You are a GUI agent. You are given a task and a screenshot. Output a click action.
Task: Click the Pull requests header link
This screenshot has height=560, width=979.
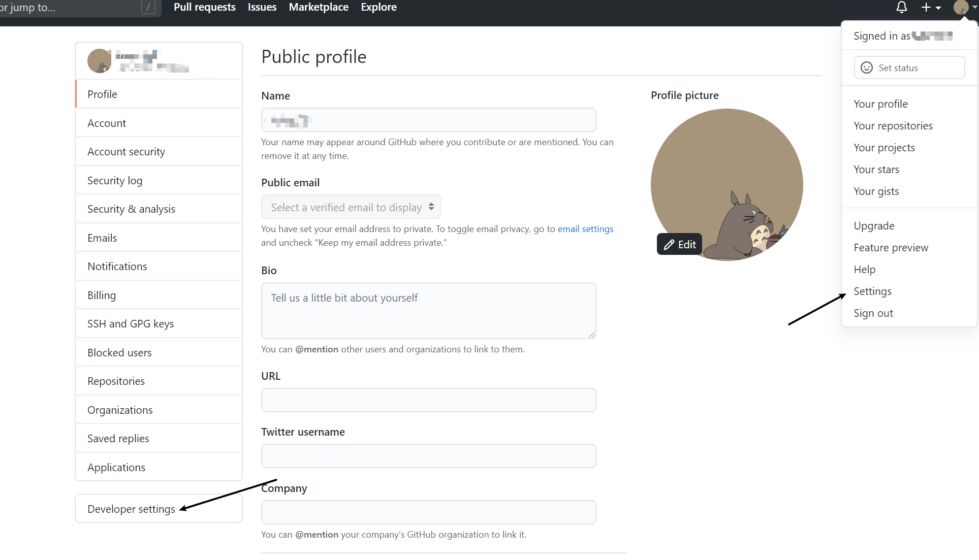(204, 7)
